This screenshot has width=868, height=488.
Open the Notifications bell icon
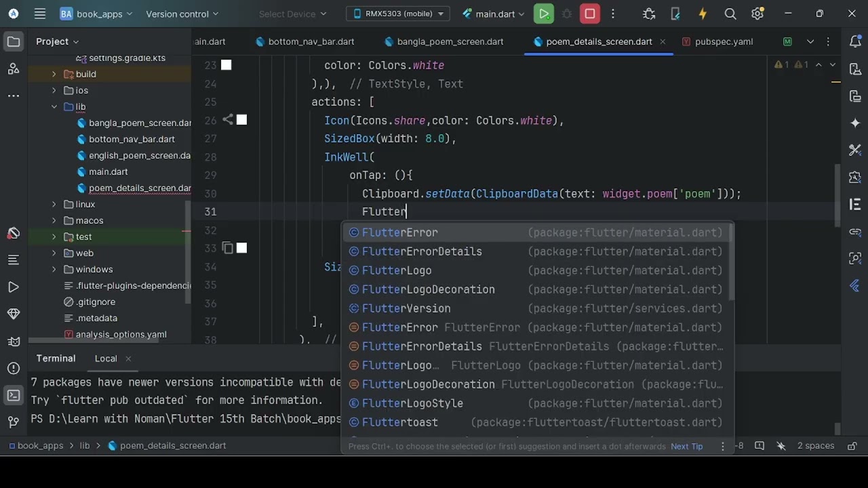855,42
